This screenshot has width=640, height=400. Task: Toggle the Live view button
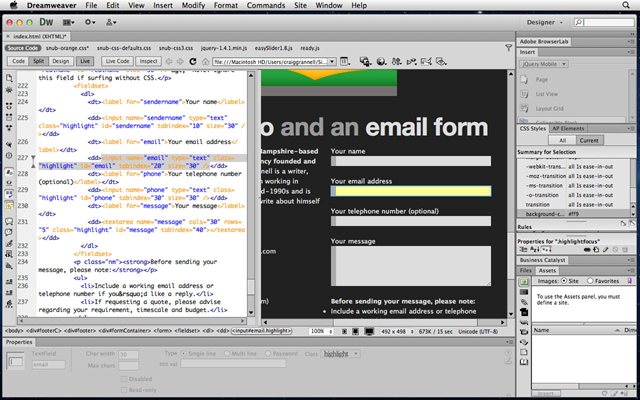[85, 61]
